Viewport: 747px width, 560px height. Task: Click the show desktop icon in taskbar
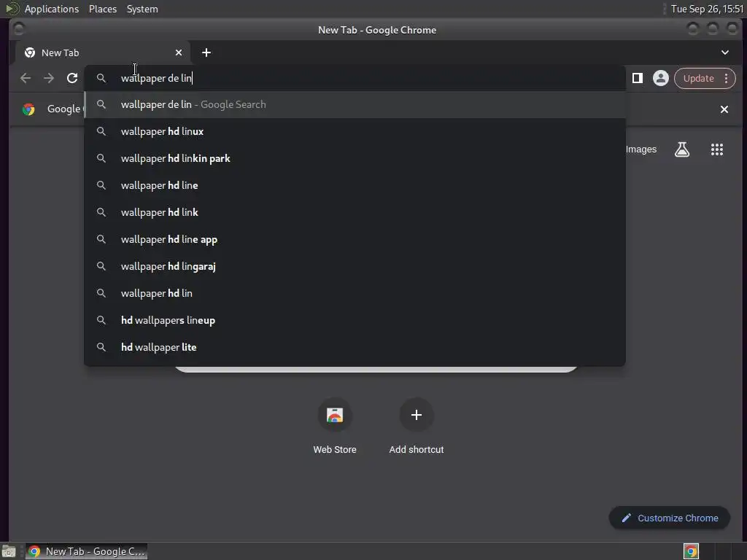(9, 551)
